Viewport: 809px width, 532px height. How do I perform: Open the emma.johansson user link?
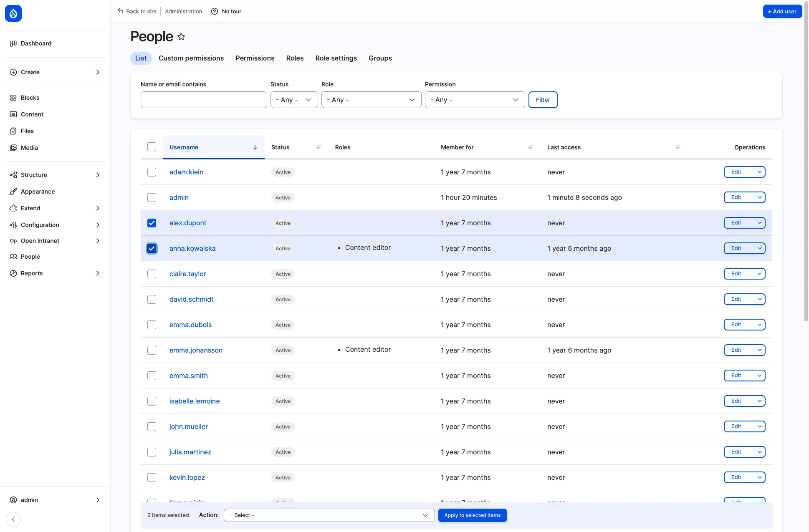pyautogui.click(x=196, y=350)
